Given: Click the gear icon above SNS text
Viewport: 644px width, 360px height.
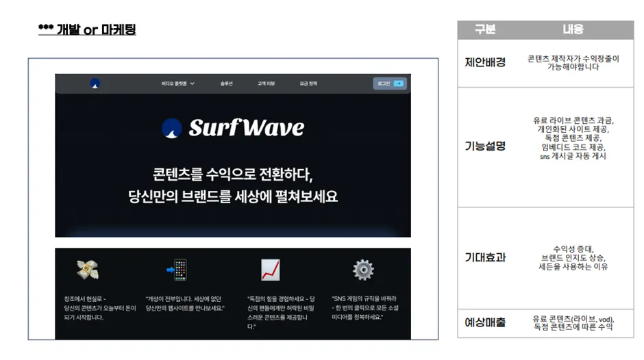Looking at the screenshot, I should 363,270.
